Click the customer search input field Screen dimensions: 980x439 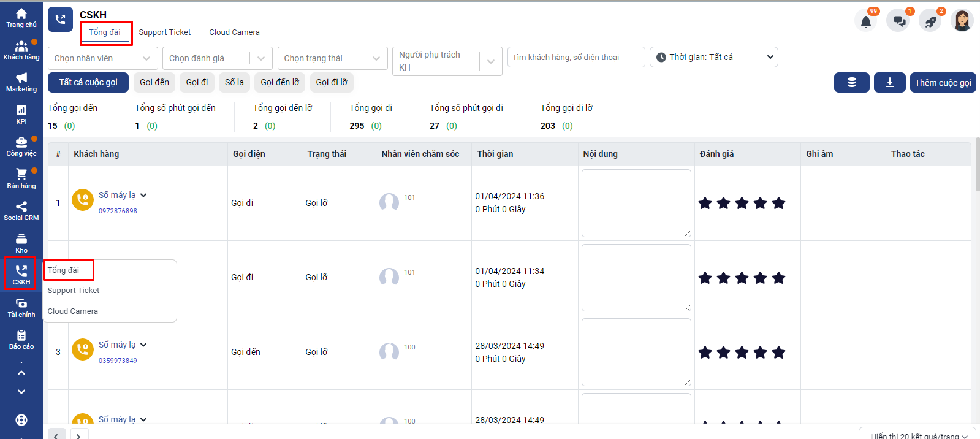pos(575,57)
